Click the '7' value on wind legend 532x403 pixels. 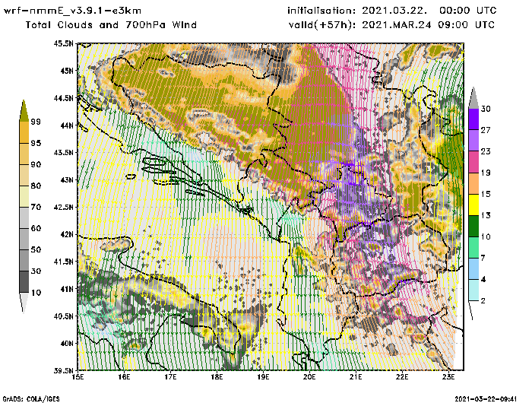tap(483, 258)
